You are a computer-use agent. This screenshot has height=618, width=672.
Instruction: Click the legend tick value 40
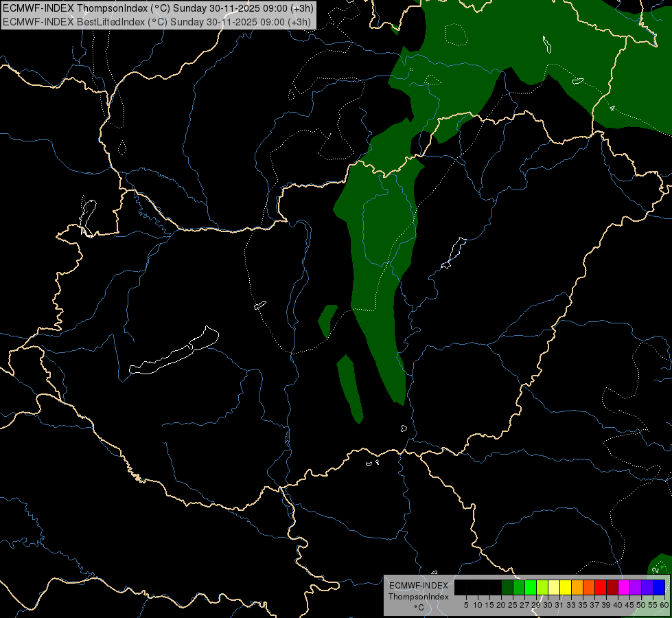(618, 605)
